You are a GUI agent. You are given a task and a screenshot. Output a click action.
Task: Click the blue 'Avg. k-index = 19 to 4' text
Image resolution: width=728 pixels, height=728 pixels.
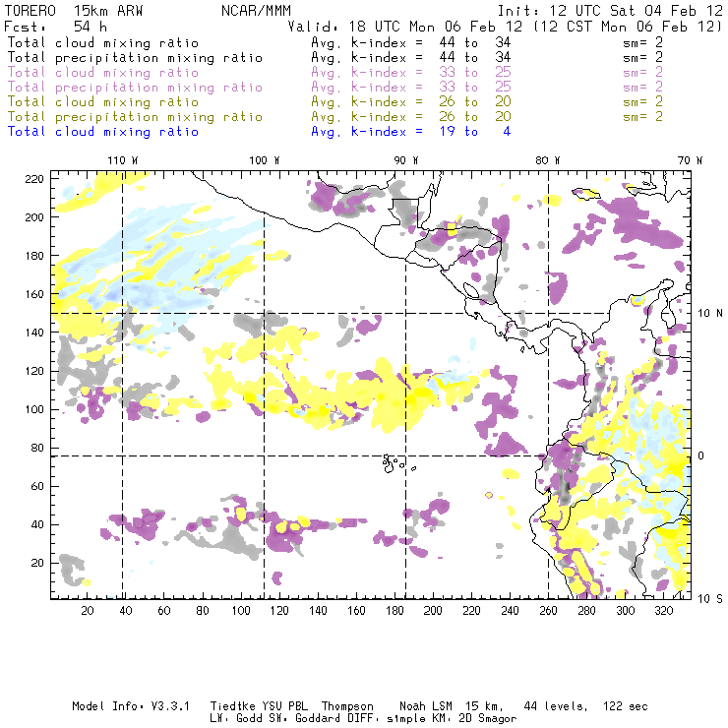(x=411, y=132)
